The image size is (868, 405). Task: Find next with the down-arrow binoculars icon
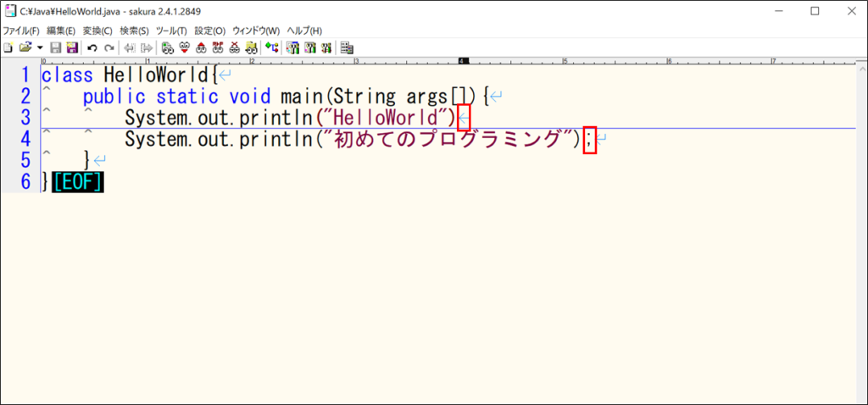(184, 48)
